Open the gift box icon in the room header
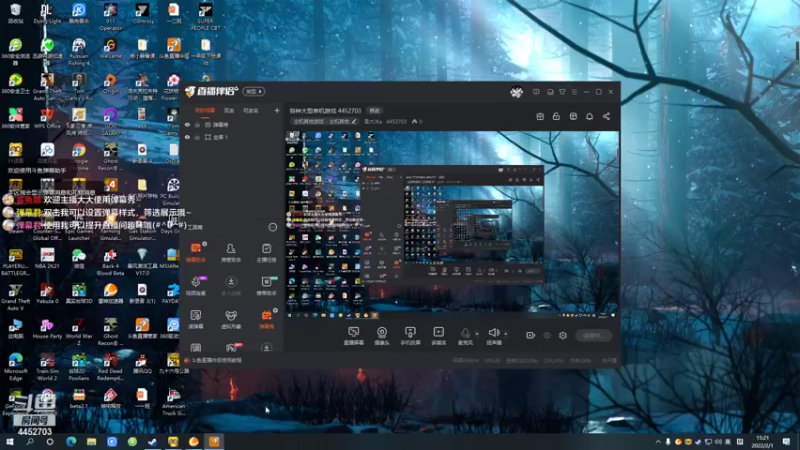800x450 pixels. (x=540, y=116)
